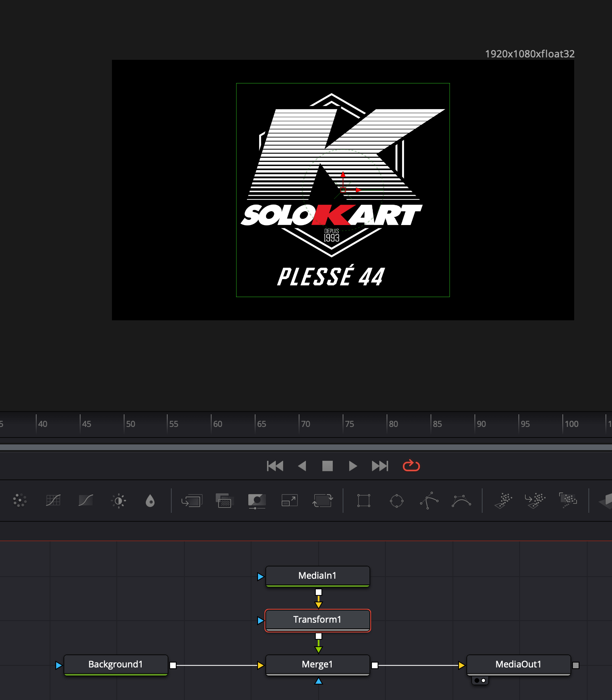This screenshot has width=612, height=700.
Task: Jump to the first frame
Action: click(x=275, y=466)
